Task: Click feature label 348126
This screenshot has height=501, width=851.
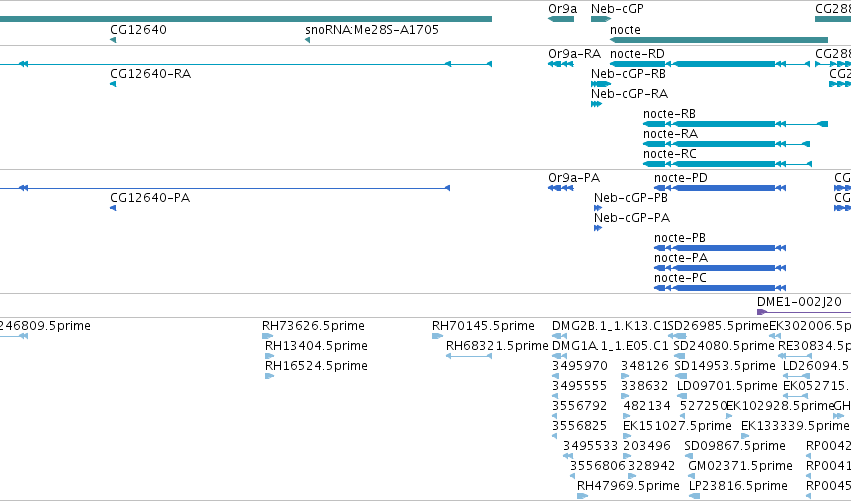Action: pos(645,366)
